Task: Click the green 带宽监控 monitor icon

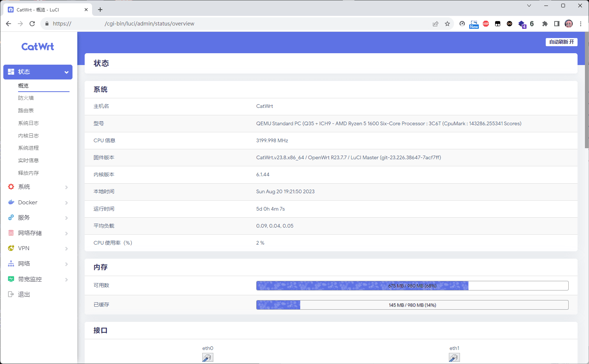Action: pos(11,279)
